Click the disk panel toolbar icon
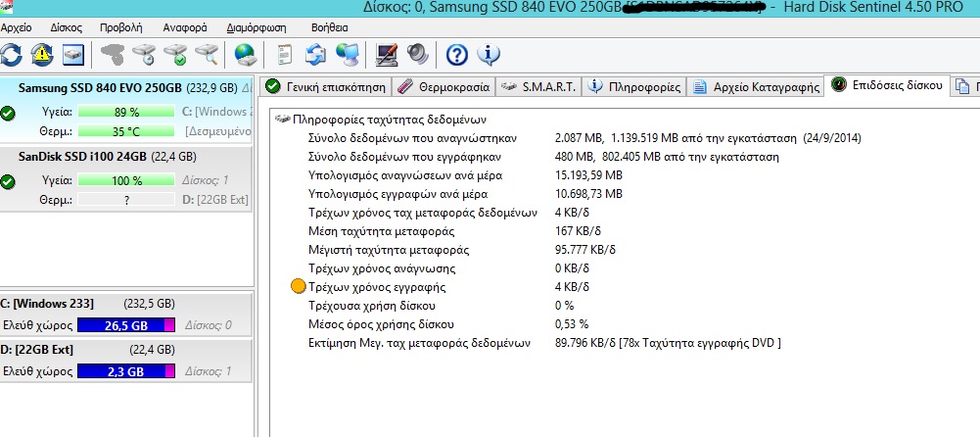This screenshot has height=437, width=980. 73,55
